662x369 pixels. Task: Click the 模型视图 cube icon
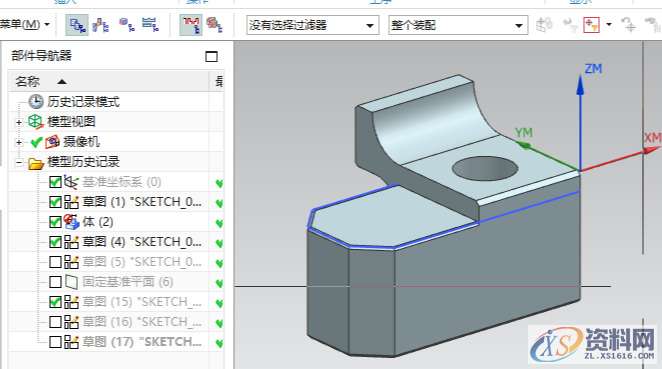35,122
